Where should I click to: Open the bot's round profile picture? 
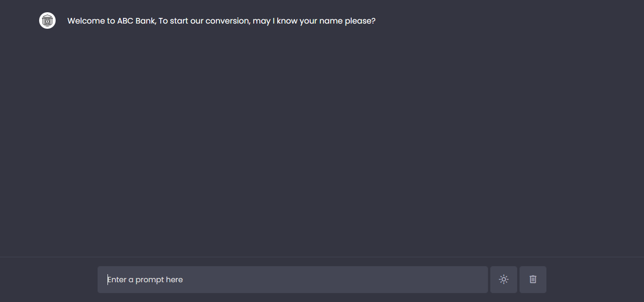[47, 21]
